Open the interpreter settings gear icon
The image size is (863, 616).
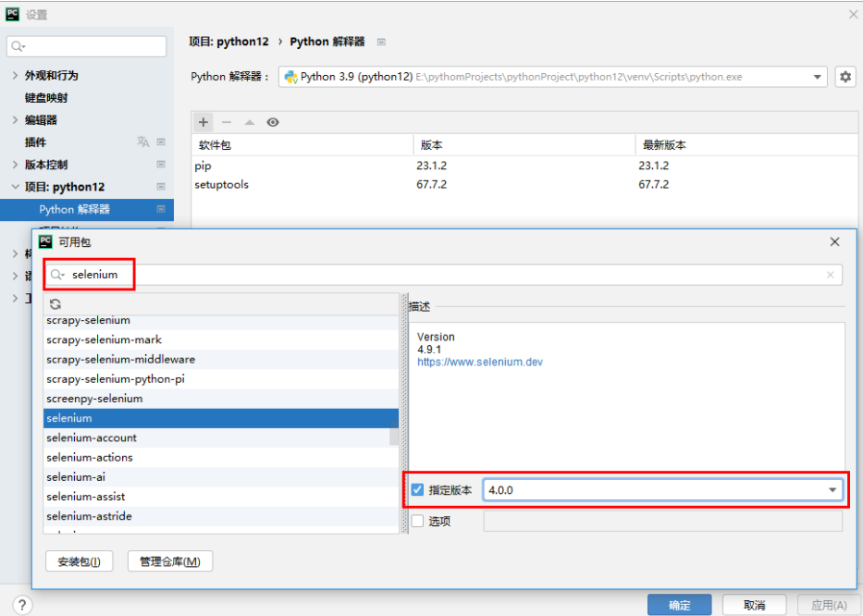[x=845, y=77]
